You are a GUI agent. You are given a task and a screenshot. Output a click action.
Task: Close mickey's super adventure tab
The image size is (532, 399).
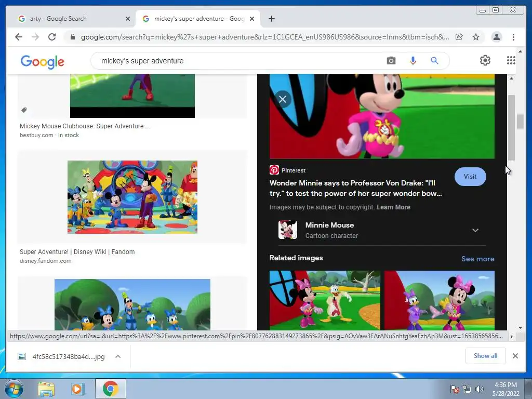point(252,19)
